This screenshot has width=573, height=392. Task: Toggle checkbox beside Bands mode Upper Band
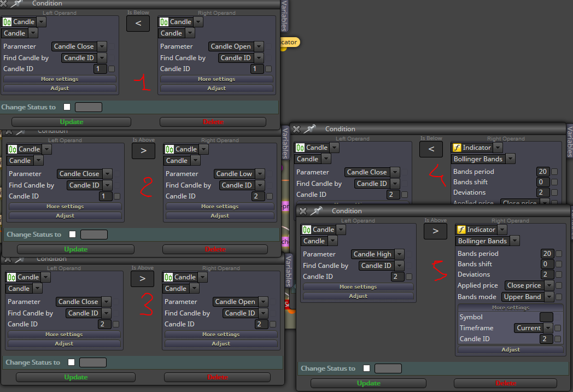click(x=559, y=297)
